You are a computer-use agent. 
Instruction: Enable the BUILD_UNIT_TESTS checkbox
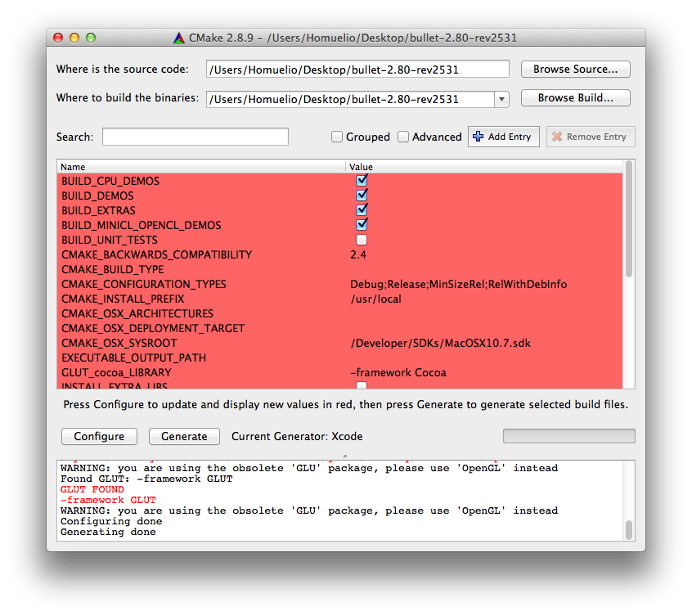click(362, 240)
